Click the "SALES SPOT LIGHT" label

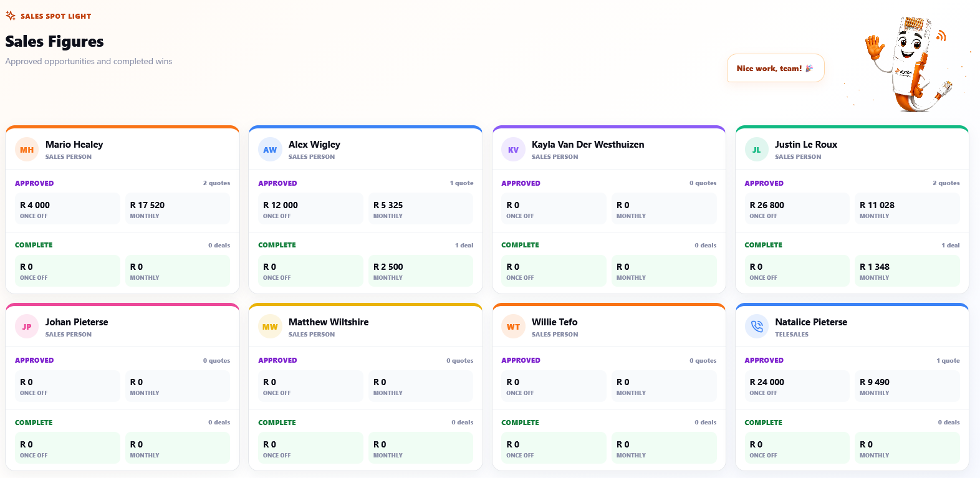tap(55, 16)
